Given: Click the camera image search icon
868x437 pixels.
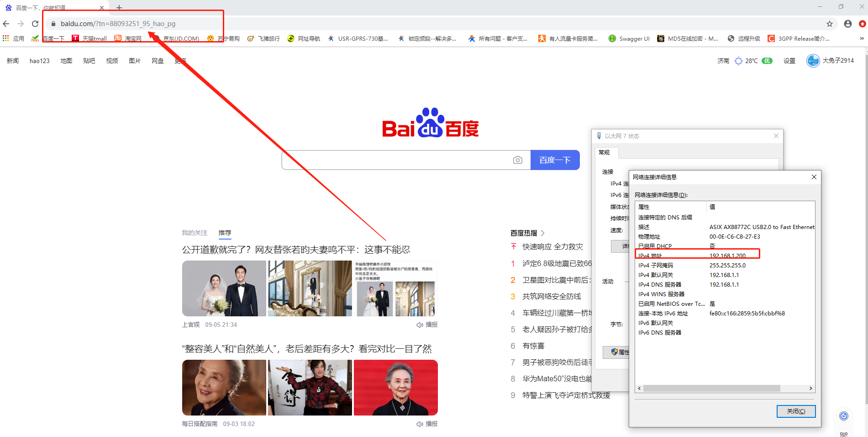Looking at the screenshot, I should (x=517, y=160).
